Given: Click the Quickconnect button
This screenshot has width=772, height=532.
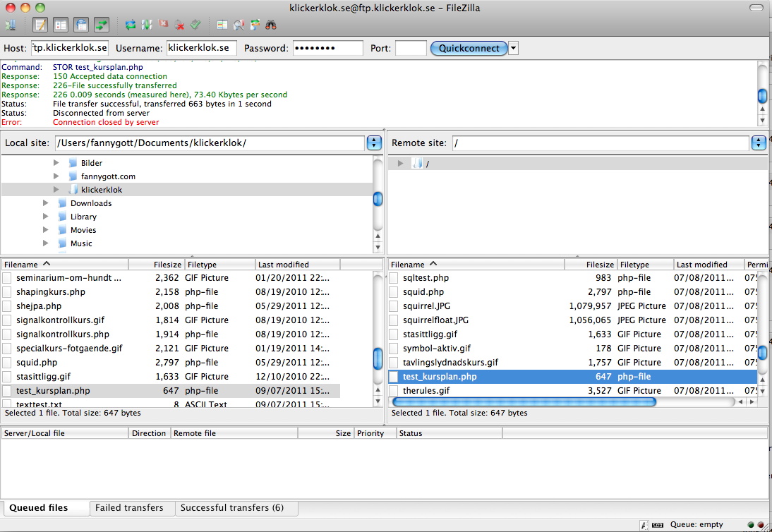Looking at the screenshot, I should pyautogui.click(x=469, y=48).
